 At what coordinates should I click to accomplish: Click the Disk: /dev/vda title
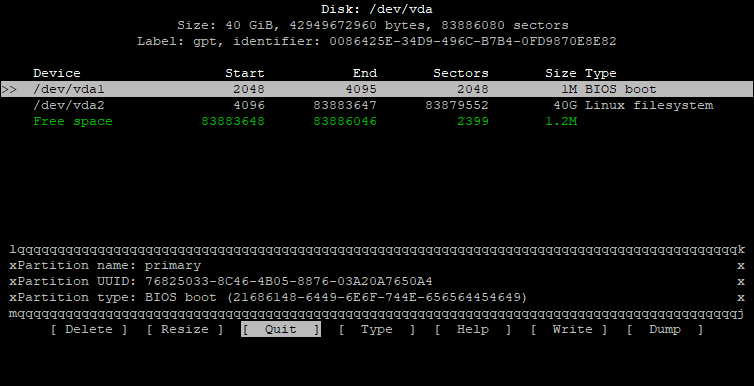click(377, 9)
